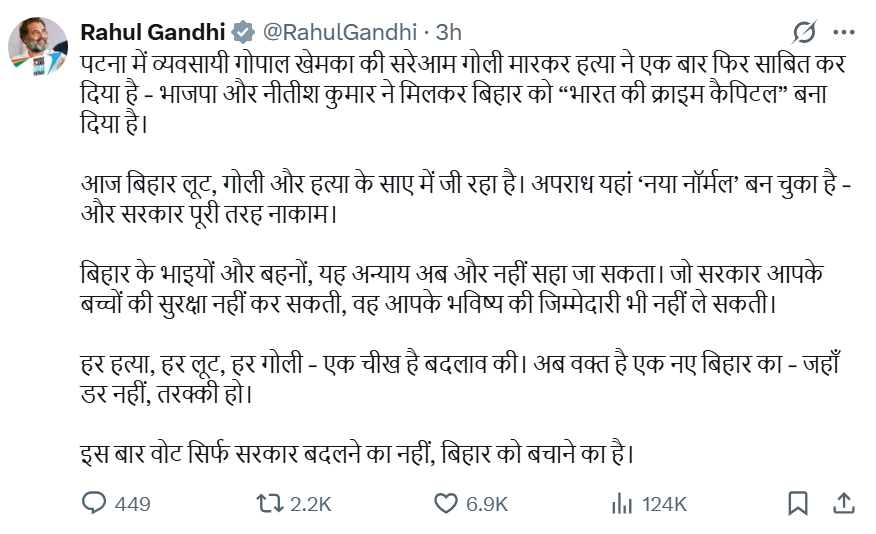
Task: Click the reply speech bubble icon
Action: [x=93, y=503]
